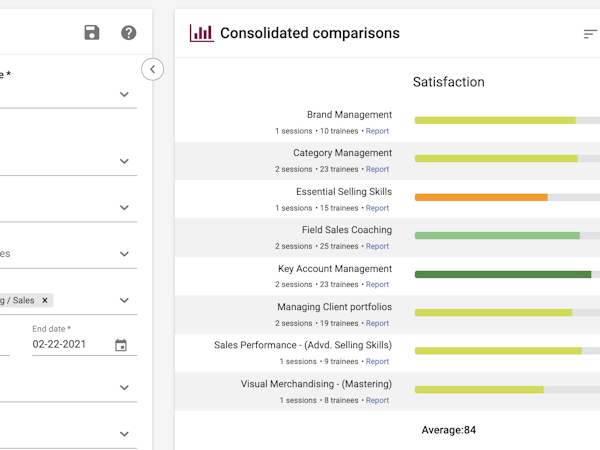Open the Essential Selling Skills report link
The height and width of the screenshot is (450, 600).
tap(377, 208)
